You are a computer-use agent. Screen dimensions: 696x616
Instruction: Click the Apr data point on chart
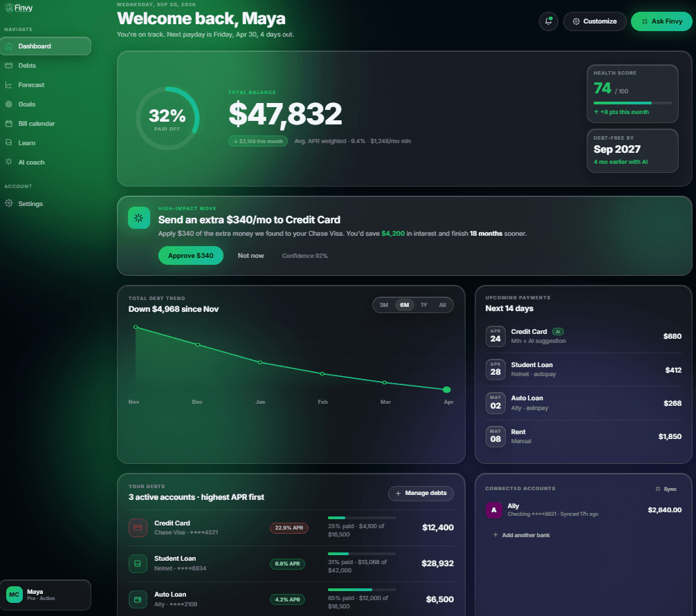[x=447, y=389]
